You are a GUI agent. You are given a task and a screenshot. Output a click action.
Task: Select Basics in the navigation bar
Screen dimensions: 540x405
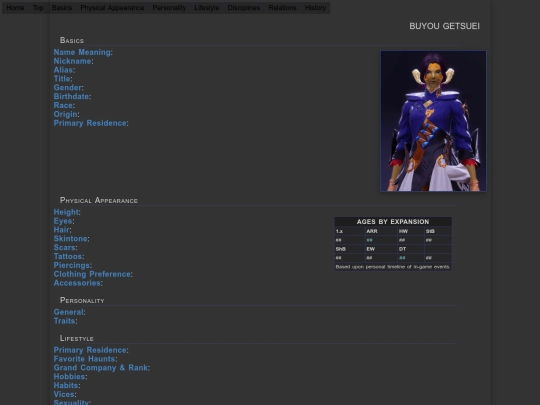pos(62,8)
